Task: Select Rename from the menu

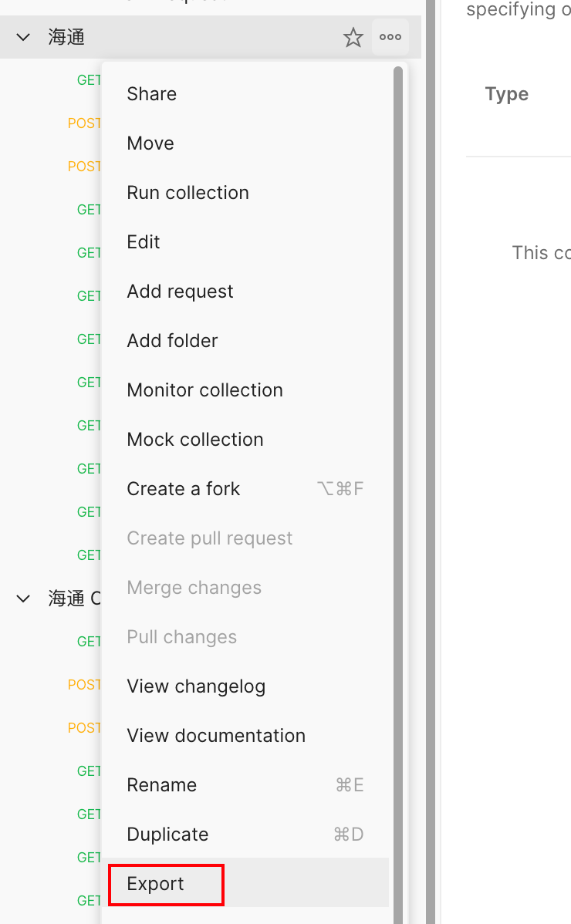Action: point(161,784)
